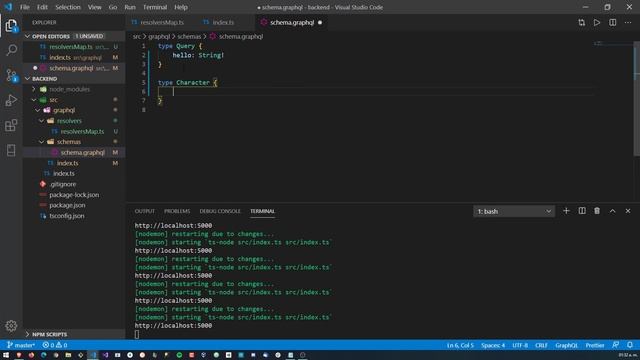Change indentation via Spaces: 4

(493, 345)
